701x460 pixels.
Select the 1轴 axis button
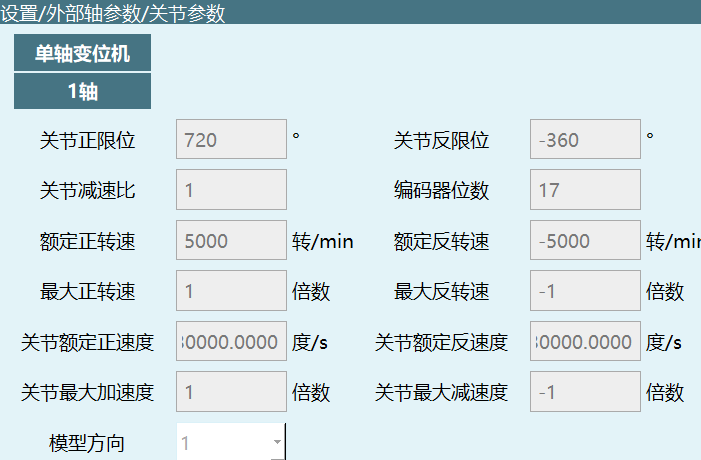point(82,91)
